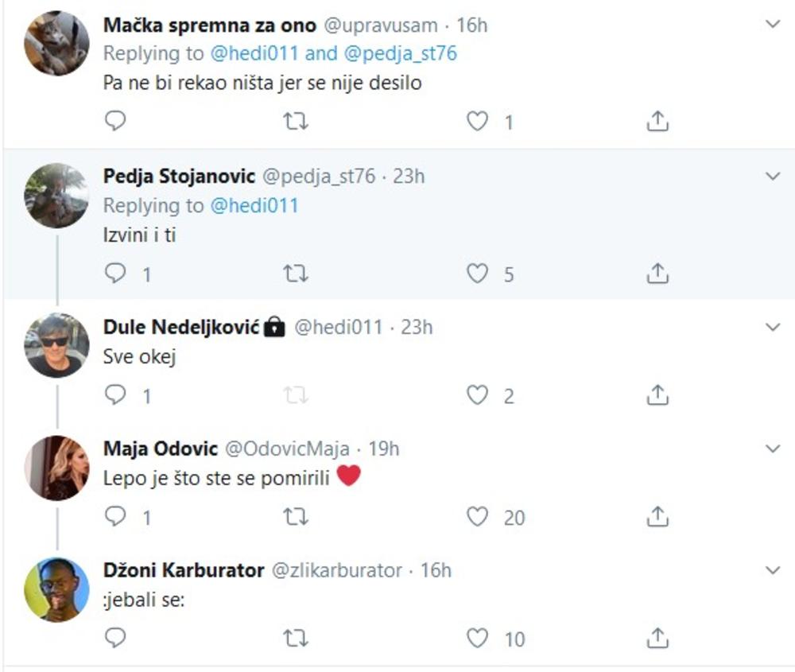Like Pedja Stojanovic's "Izvini i ti" tweet
795x672 pixels.
pyautogui.click(x=477, y=274)
